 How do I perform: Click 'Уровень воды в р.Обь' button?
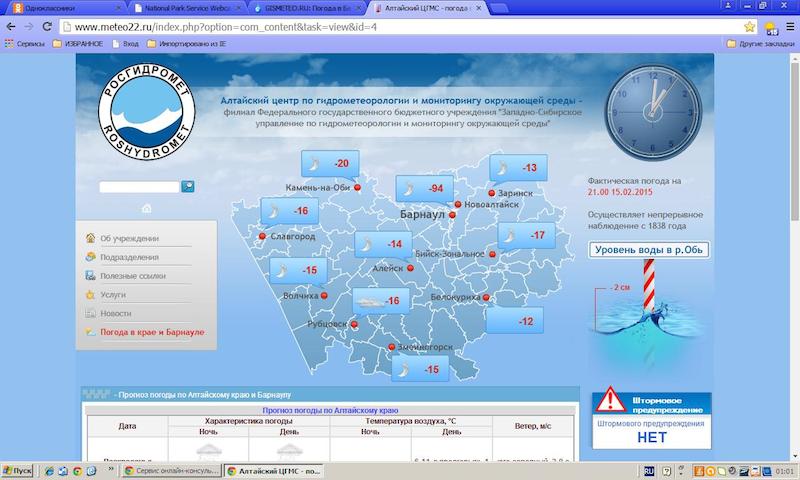(648, 249)
